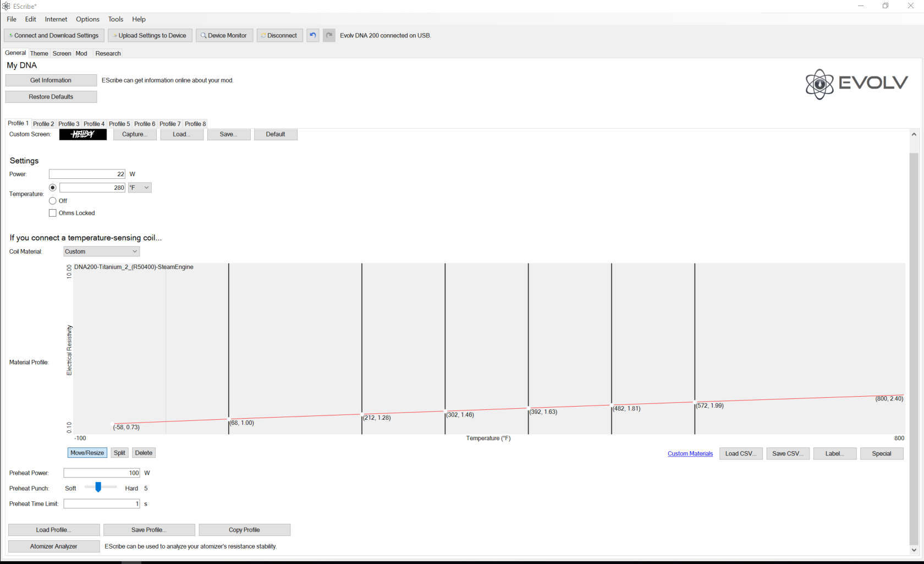Click the Atomizer Analyzer button
The height and width of the screenshot is (564, 924).
(x=54, y=546)
